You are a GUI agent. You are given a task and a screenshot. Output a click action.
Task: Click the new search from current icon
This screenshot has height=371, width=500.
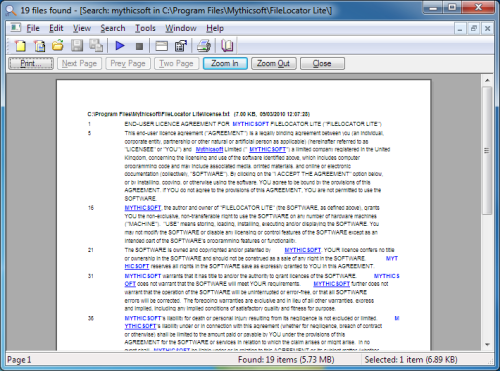pos(40,46)
